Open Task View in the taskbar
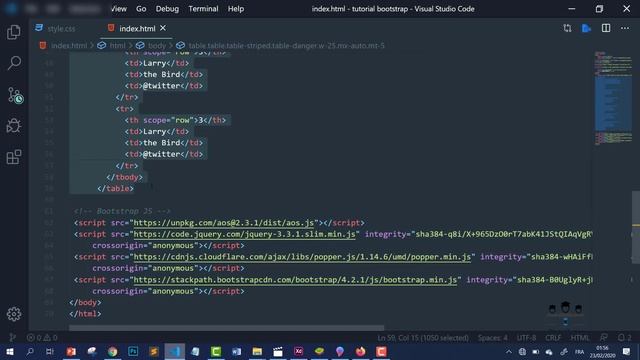 pos(50,351)
